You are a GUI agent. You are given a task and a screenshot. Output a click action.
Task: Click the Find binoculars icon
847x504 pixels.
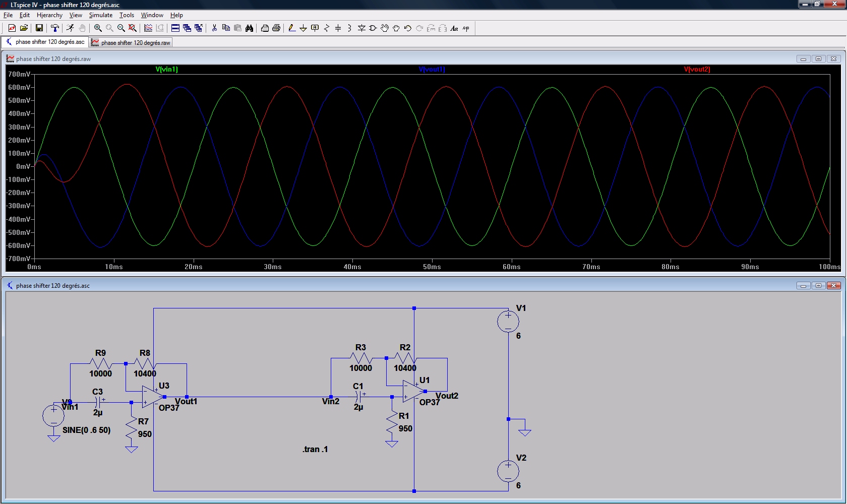point(249,28)
